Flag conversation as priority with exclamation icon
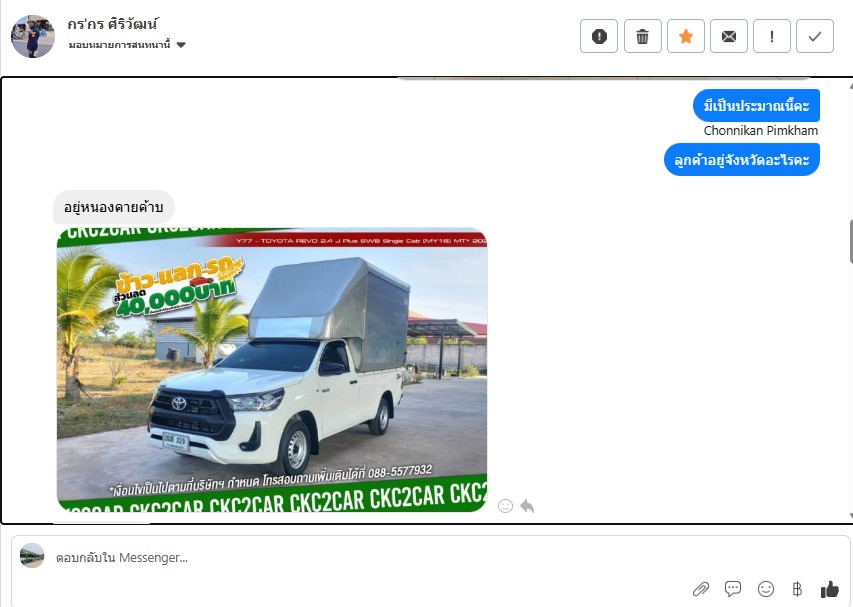Viewport: 853px width, 607px height. 772,36
